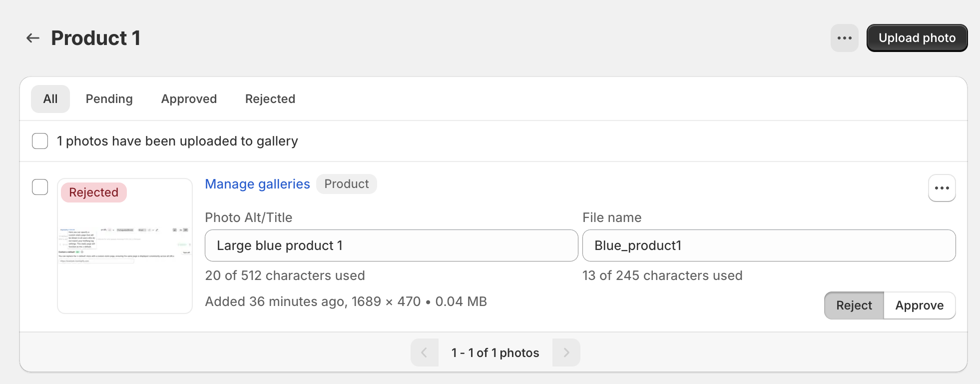
Task: Go to next page of photos
Action: (566, 352)
